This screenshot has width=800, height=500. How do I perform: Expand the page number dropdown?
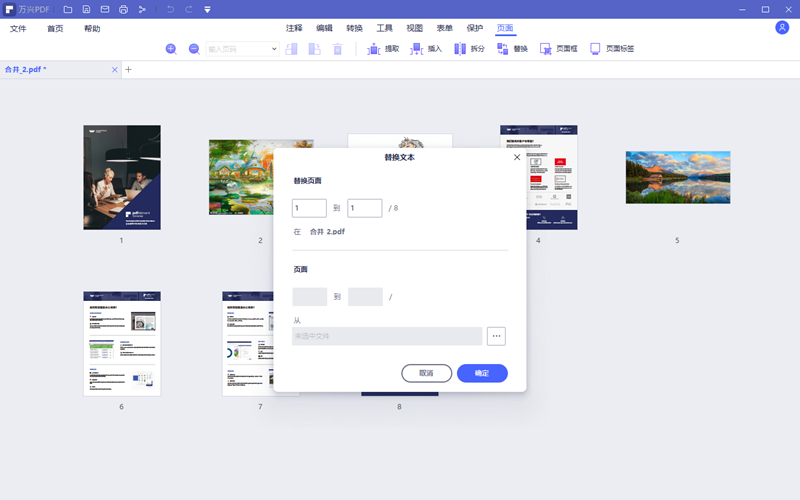pos(274,48)
